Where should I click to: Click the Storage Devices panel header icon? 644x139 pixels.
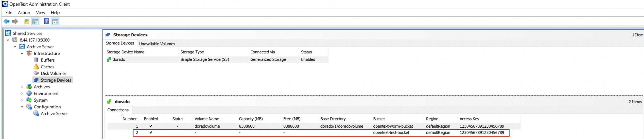[108, 35]
